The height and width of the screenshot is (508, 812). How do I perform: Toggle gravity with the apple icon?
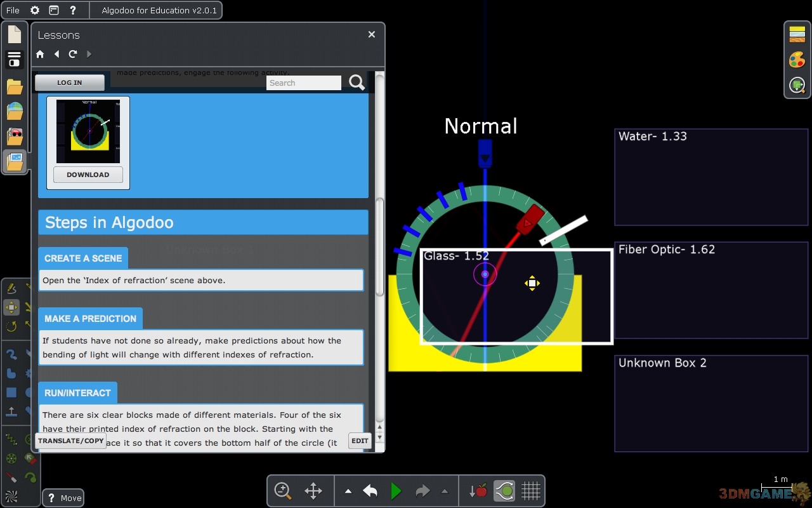(478, 491)
